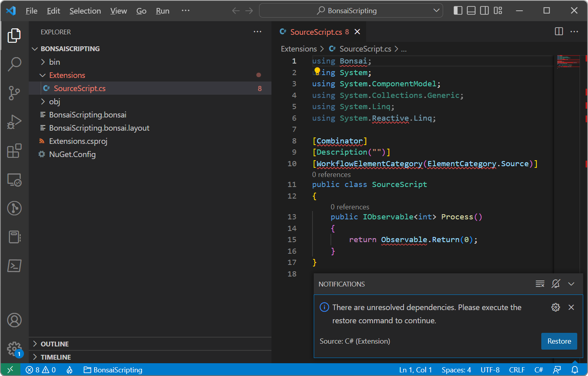Show code actions lightbulb on line 2
Image resolution: width=588 pixels, height=376 pixels.
pos(317,71)
